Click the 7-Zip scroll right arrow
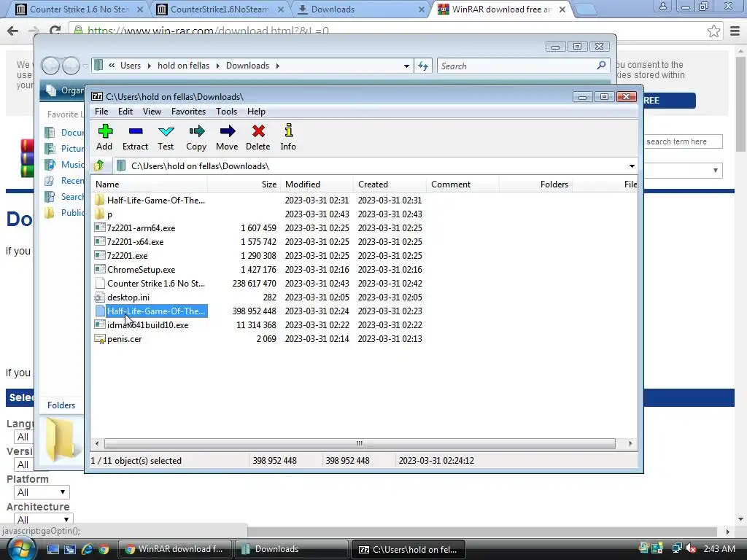Screen dimensions: 747x560 (630, 444)
